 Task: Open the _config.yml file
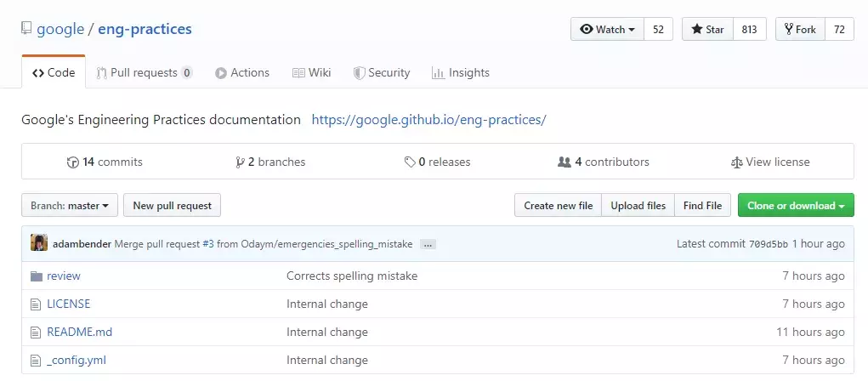tap(77, 361)
